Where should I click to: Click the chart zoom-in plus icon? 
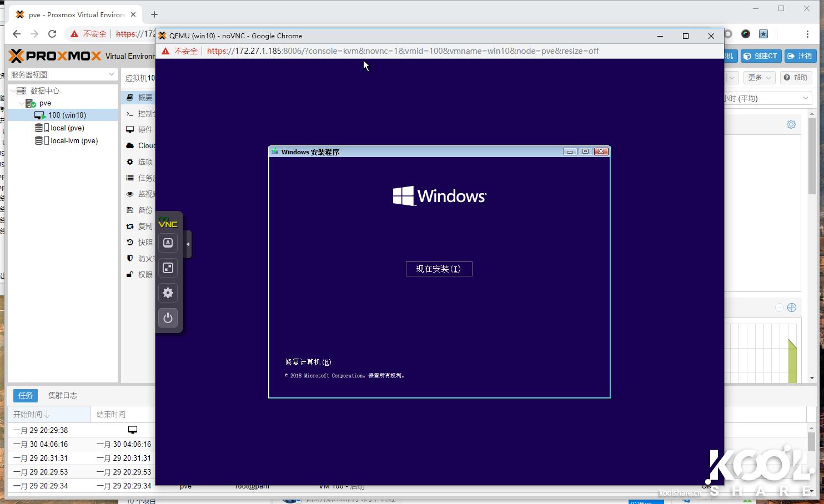tap(792, 308)
